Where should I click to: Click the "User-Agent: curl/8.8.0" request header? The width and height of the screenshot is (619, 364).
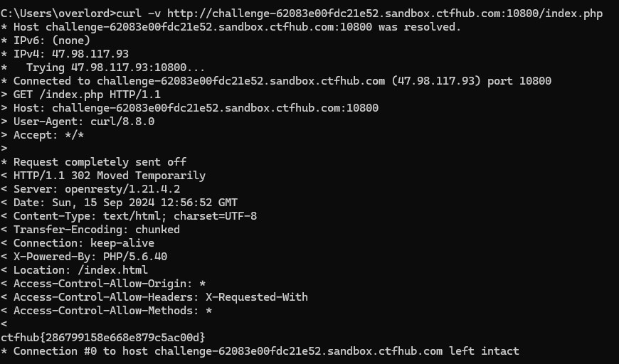click(83, 121)
